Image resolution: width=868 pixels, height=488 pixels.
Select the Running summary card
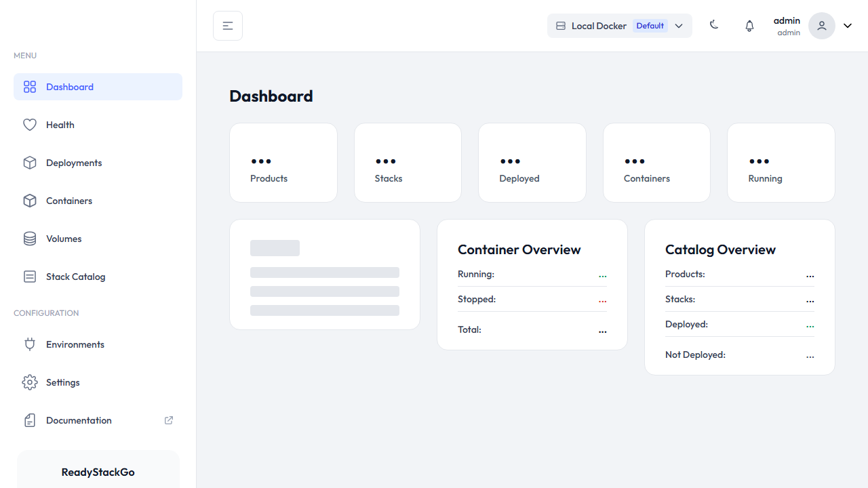[x=781, y=163]
